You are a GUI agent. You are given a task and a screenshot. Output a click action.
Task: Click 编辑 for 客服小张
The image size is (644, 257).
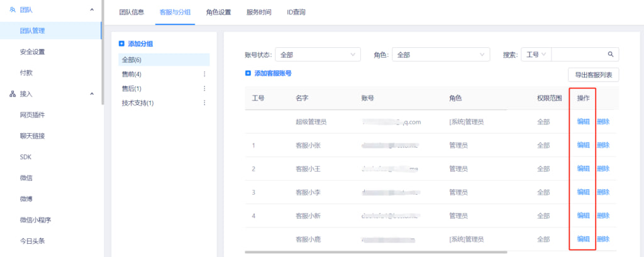583,145
